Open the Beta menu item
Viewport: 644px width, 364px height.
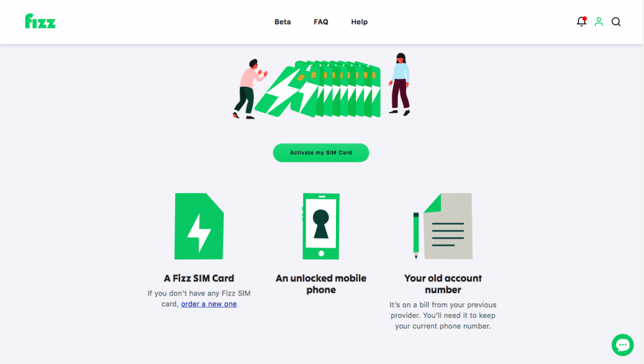(x=283, y=22)
